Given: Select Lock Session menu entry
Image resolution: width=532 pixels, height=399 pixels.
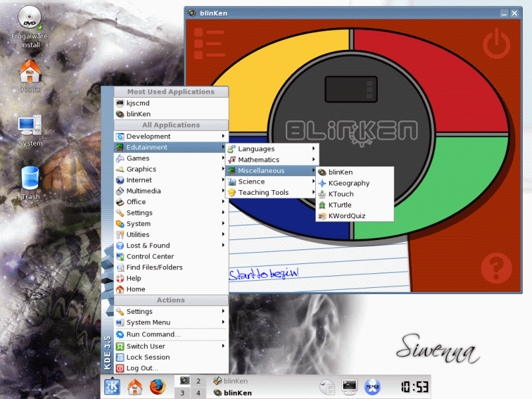Looking at the screenshot, I should 171,357.
